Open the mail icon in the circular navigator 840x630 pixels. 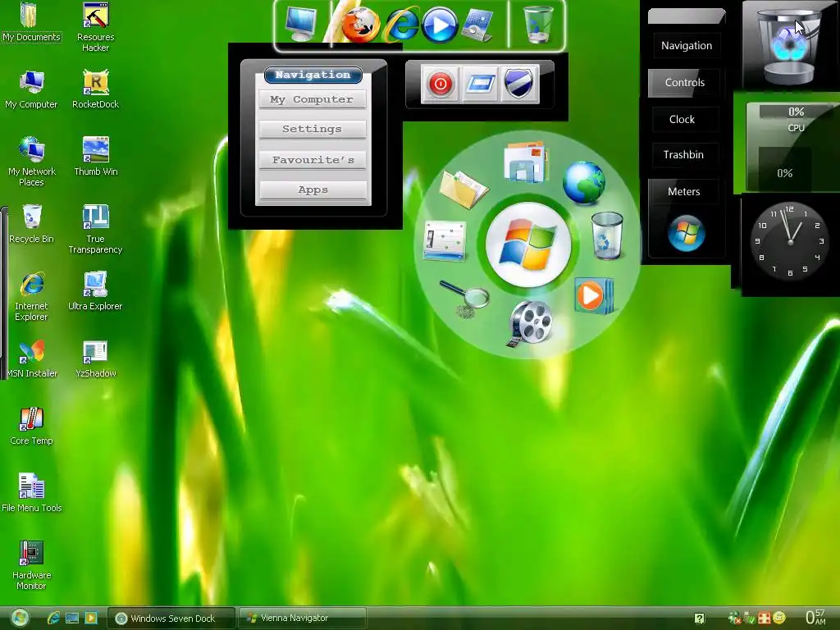(x=526, y=162)
